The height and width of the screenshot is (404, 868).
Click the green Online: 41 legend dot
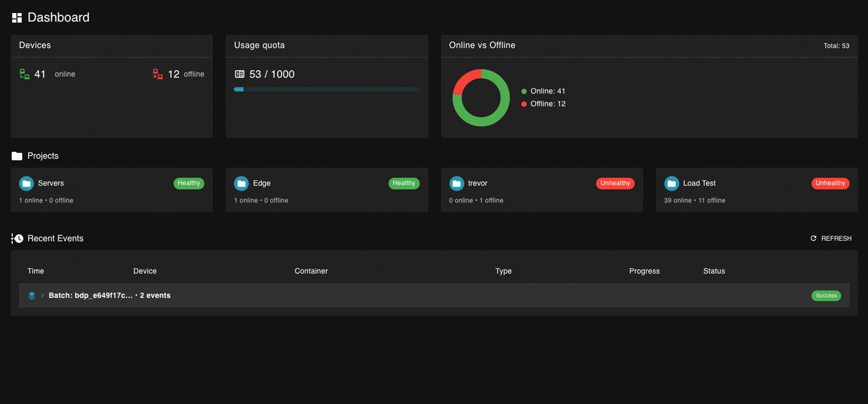524,91
